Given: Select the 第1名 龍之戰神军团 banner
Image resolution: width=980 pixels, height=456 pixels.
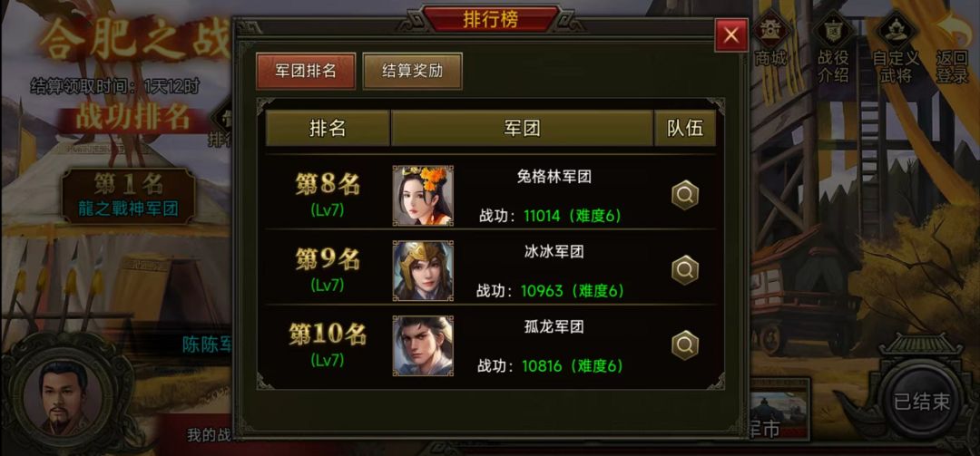Looking at the screenshot, I should tap(128, 196).
